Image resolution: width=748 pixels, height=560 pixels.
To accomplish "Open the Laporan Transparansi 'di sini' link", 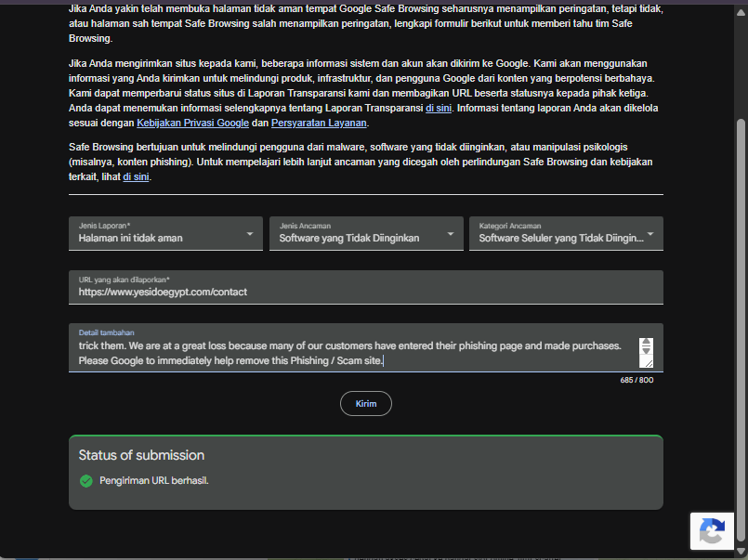I will 439,108.
